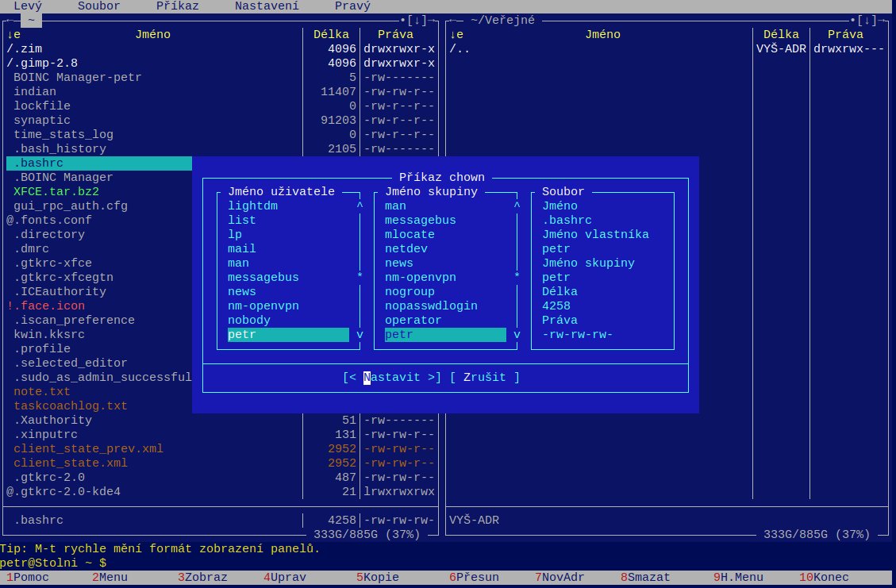Select taskcoachlog.txt file
Image resolution: width=896 pixels, height=588 pixels.
click(71, 405)
